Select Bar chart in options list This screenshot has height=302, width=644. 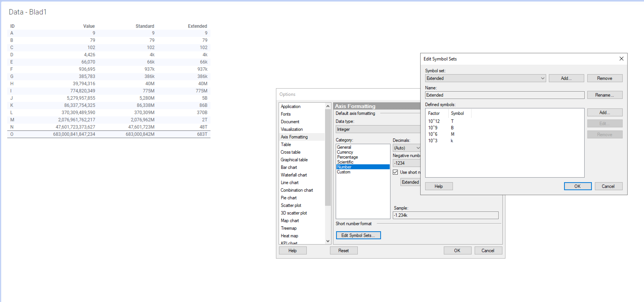pyautogui.click(x=289, y=167)
